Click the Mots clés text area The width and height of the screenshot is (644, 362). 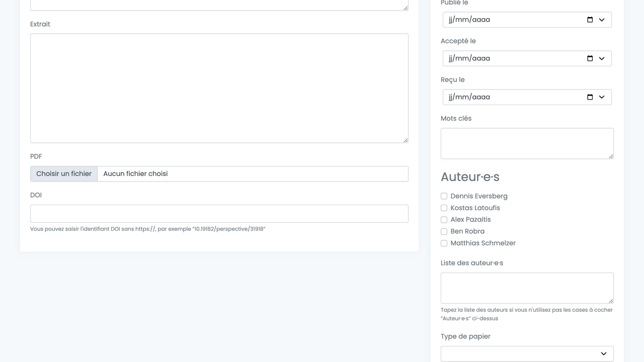[527, 143]
